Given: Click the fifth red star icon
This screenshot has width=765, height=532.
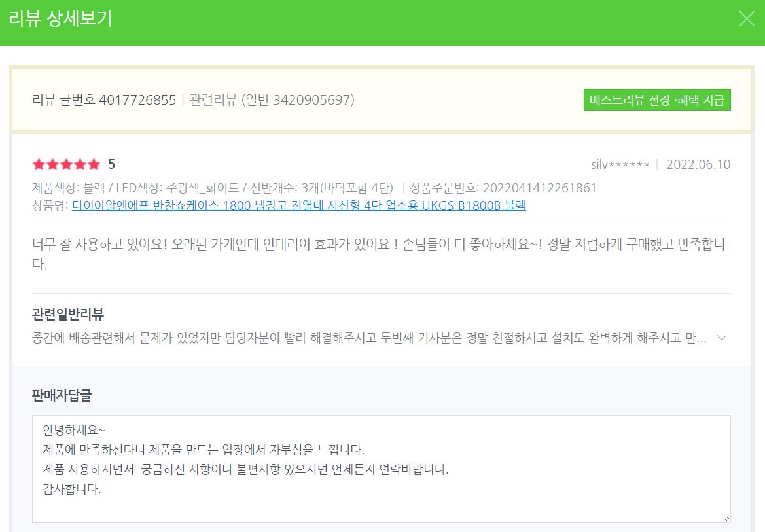Looking at the screenshot, I should [x=94, y=164].
